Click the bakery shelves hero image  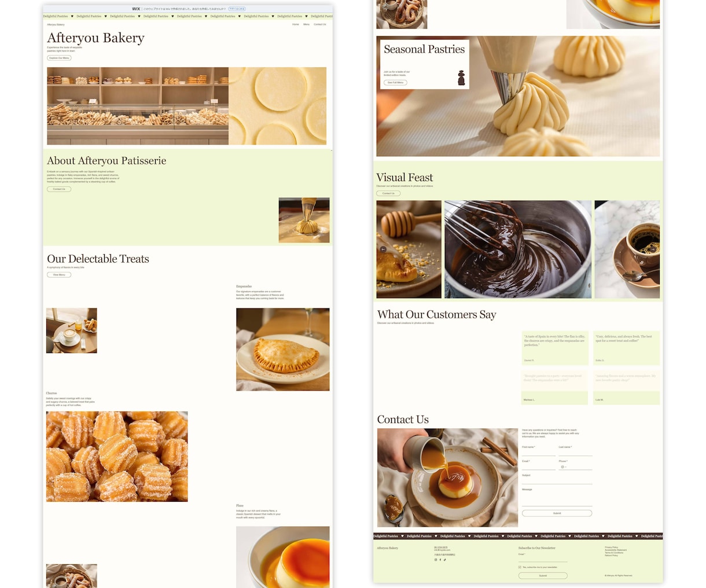point(138,106)
